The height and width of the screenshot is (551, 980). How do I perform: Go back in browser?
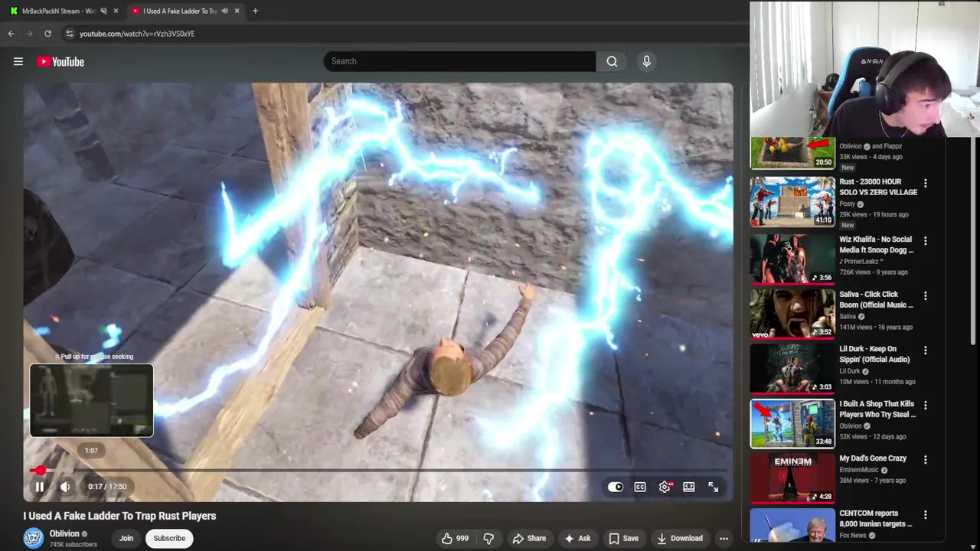[11, 34]
